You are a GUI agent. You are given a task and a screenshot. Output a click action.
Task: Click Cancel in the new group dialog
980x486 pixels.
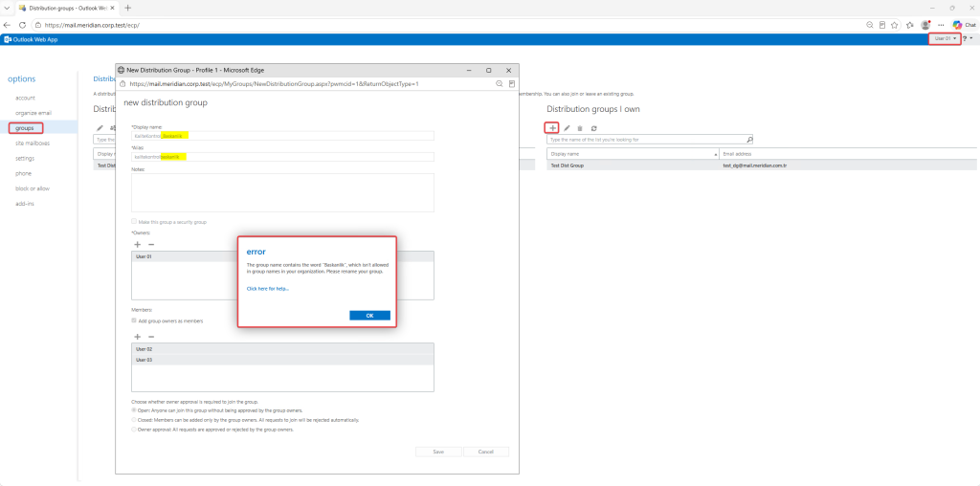tap(486, 452)
